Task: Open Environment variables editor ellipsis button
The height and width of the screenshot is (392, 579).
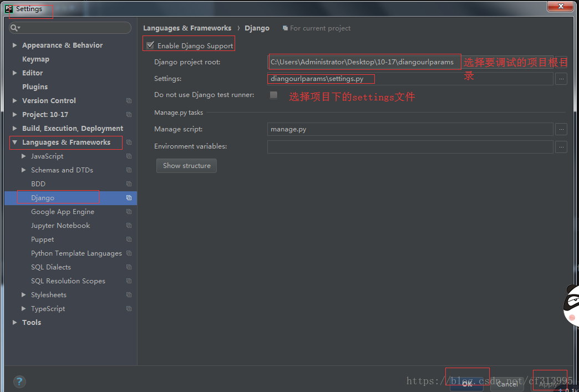Action: [561, 146]
